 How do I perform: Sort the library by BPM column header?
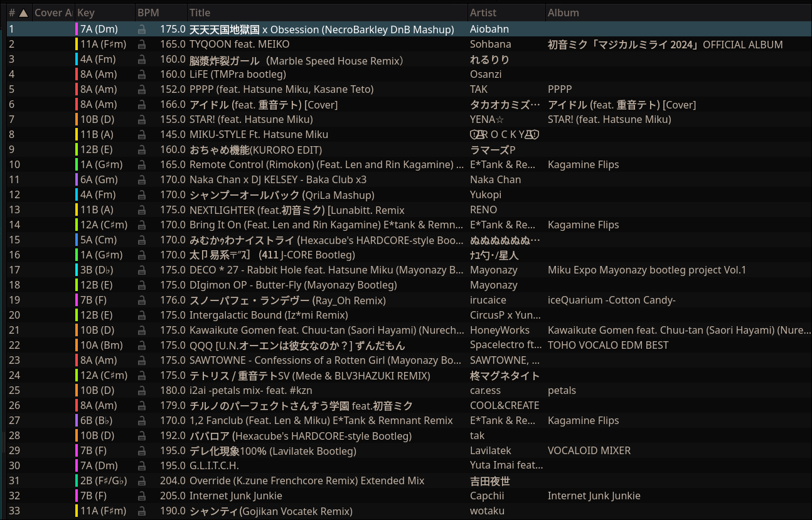pos(148,13)
